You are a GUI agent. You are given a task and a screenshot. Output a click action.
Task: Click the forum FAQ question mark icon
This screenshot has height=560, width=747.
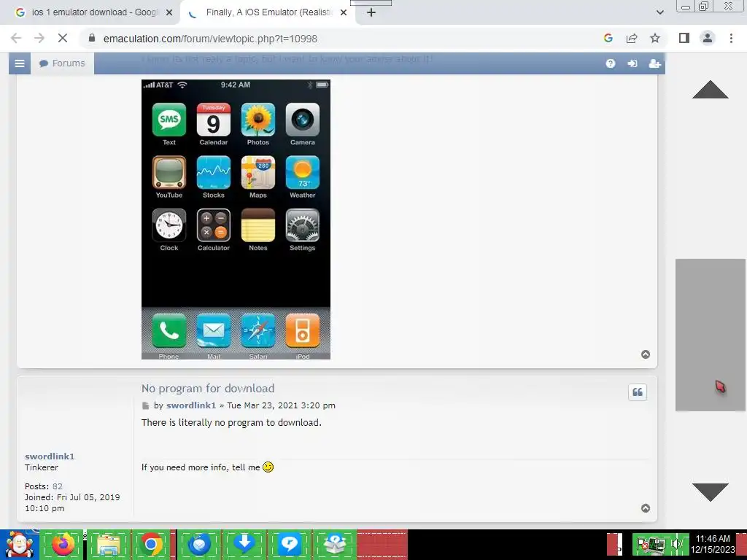tap(611, 63)
